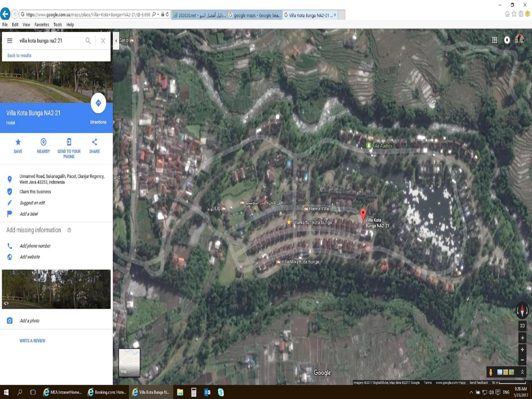Click Suggest an edit
This screenshot has height=399, width=532.
[32, 203]
